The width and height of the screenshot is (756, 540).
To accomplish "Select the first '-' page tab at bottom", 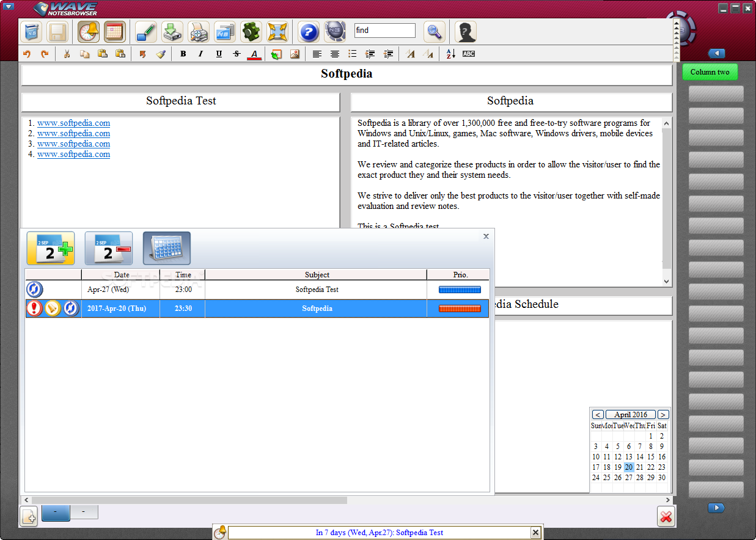I will 56,513.
